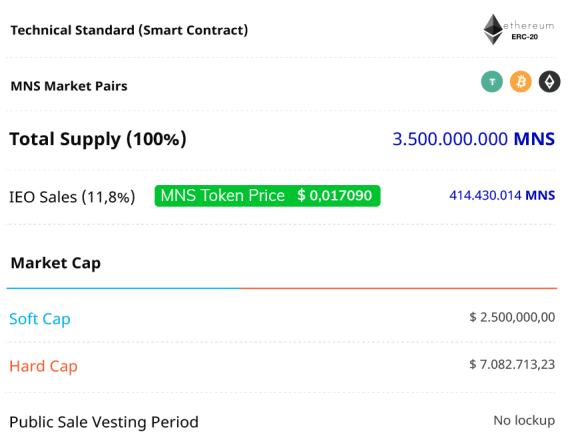Click the orange hard cap progress segment

tap(398, 288)
